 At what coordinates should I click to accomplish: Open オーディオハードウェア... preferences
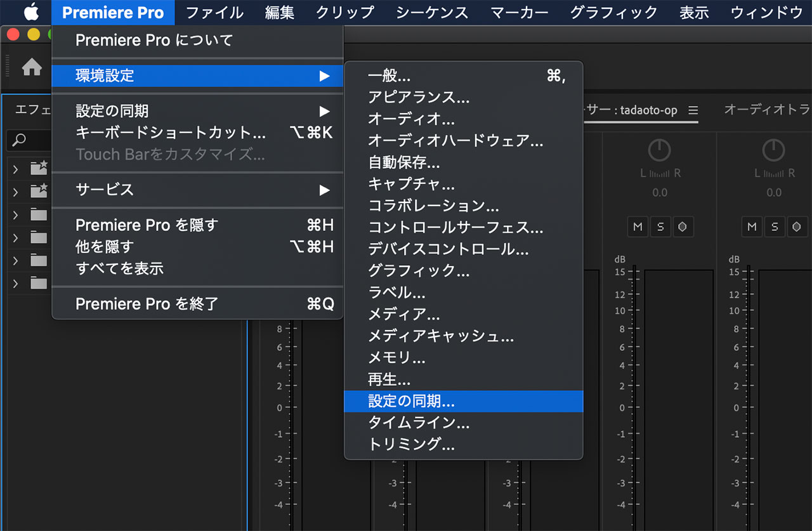pyautogui.click(x=463, y=141)
